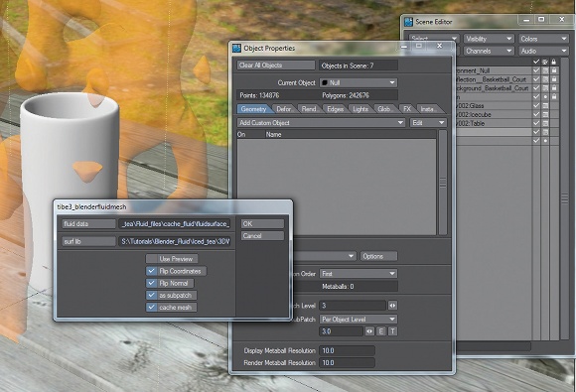Viewport: 576px width, 392px height.
Task: Click the 3.0 render level field
Action: [342, 331]
